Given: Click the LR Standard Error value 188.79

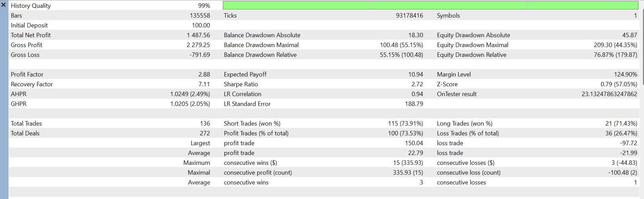Looking at the screenshot, I should click(x=414, y=104).
